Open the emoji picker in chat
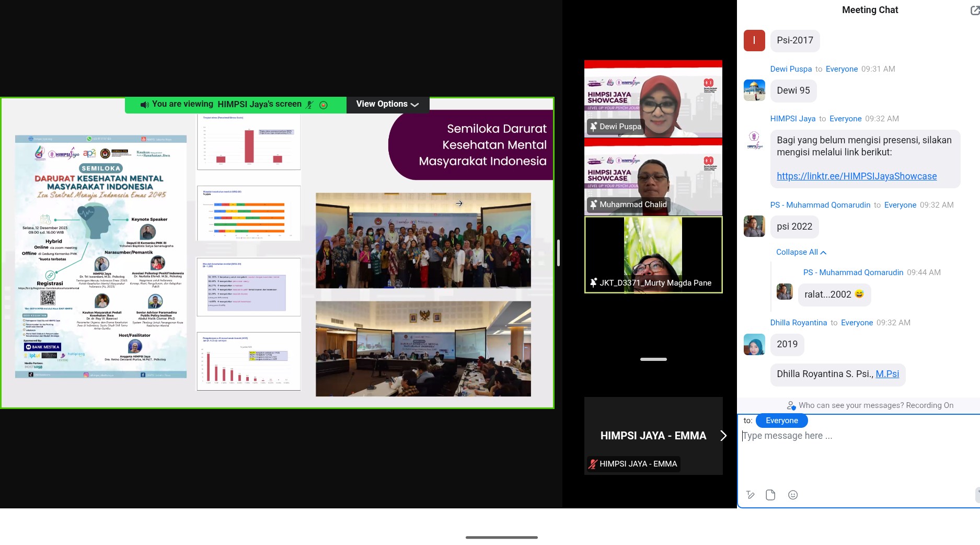This screenshot has height=545, width=980. [x=793, y=495]
